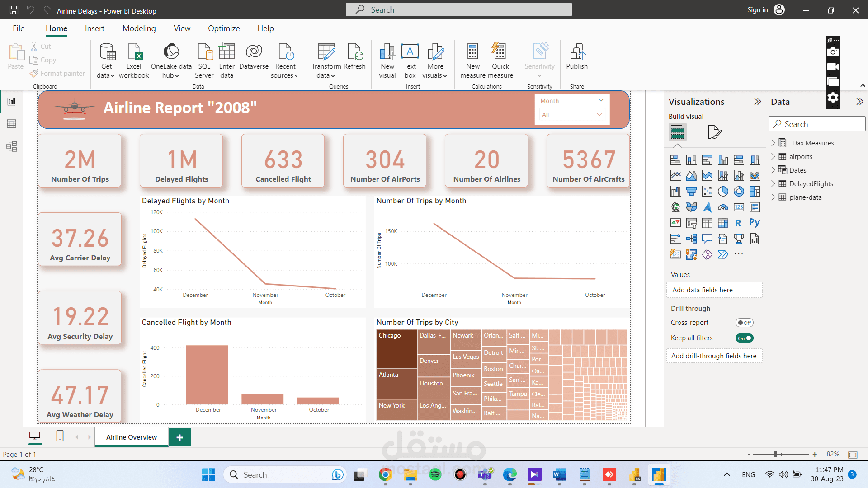
Task: Click Sign in at the top
Action: (x=757, y=10)
